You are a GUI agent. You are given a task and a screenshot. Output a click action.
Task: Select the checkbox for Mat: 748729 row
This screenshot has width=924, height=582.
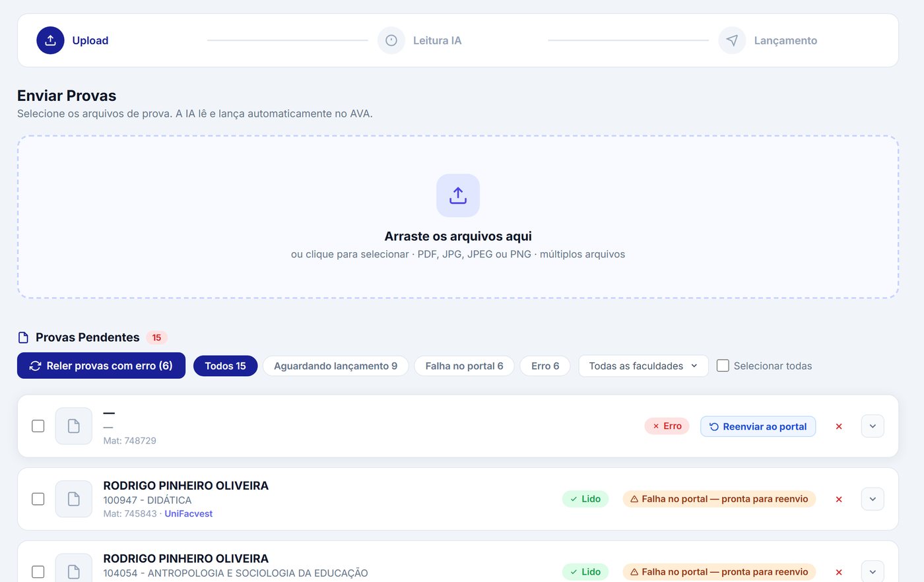pyautogui.click(x=38, y=426)
